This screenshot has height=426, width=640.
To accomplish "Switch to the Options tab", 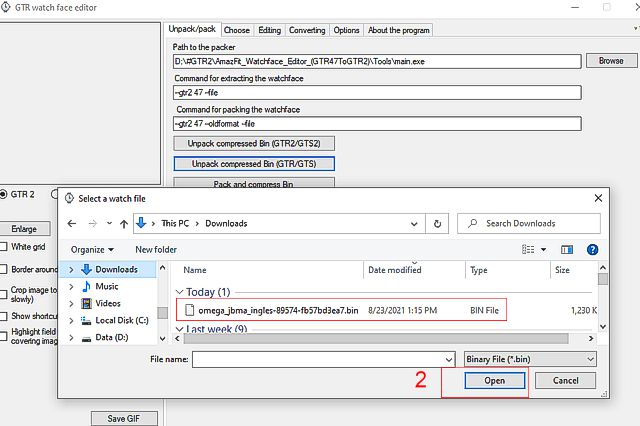I will (x=346, y=30).
